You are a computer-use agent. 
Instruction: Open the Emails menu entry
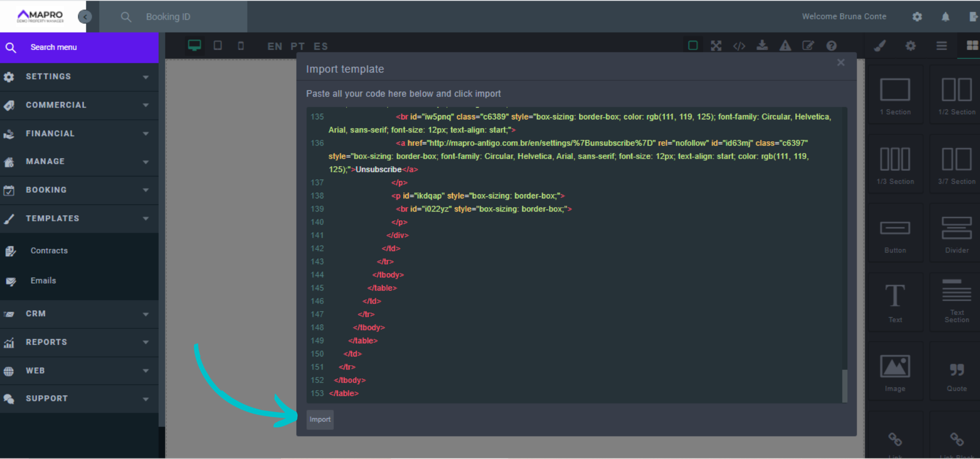pos(43,280)
